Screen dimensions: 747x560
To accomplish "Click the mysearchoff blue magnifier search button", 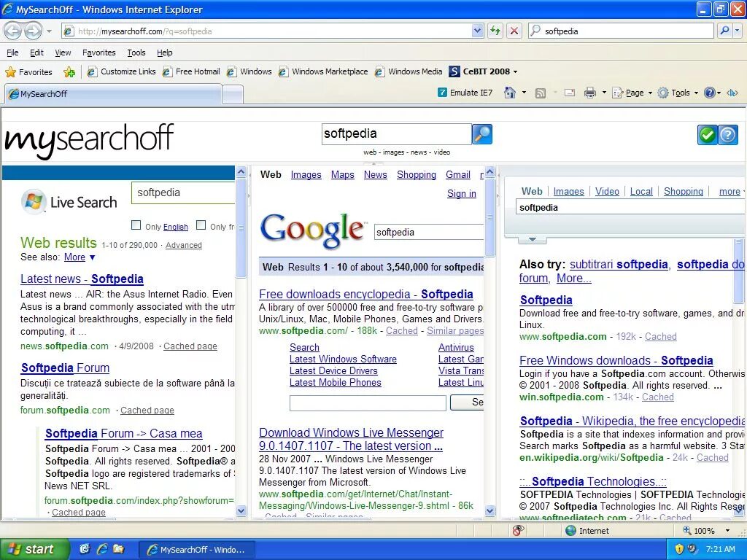I will click(x=481, y=134).
